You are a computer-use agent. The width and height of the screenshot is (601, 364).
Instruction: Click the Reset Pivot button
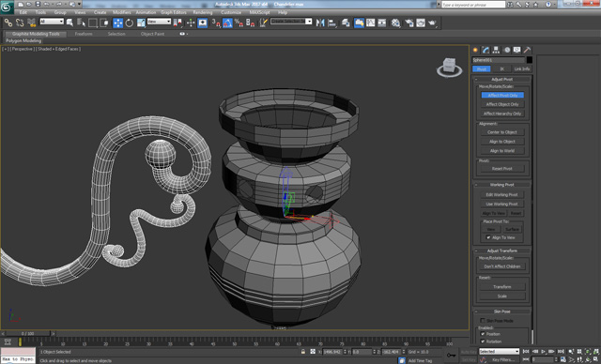point(502,169)
